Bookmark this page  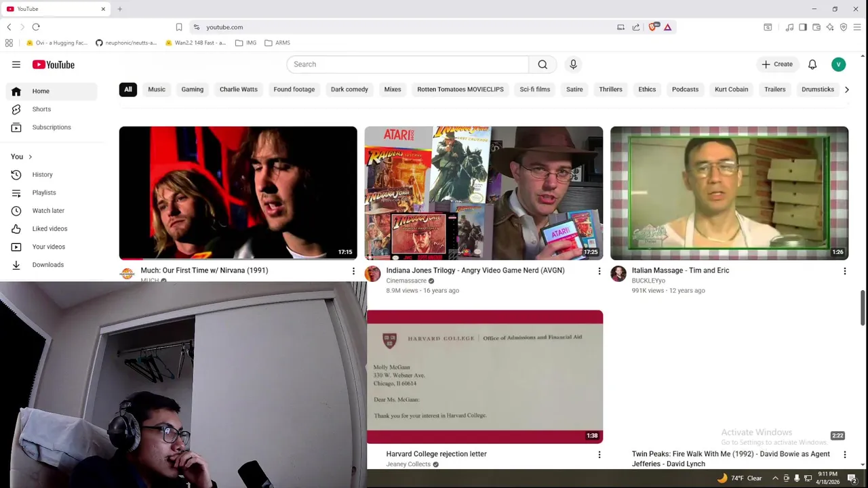click(179, 27)
